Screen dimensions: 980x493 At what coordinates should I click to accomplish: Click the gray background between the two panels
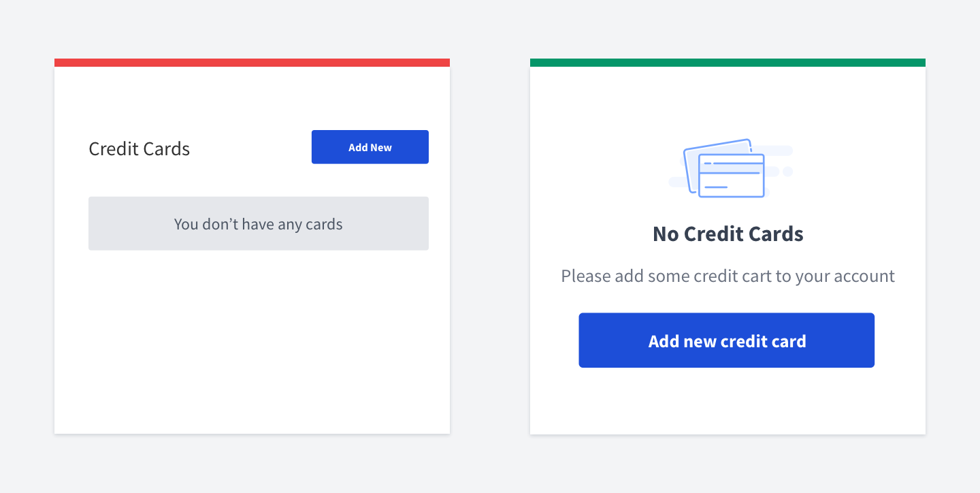click(490, 246)
